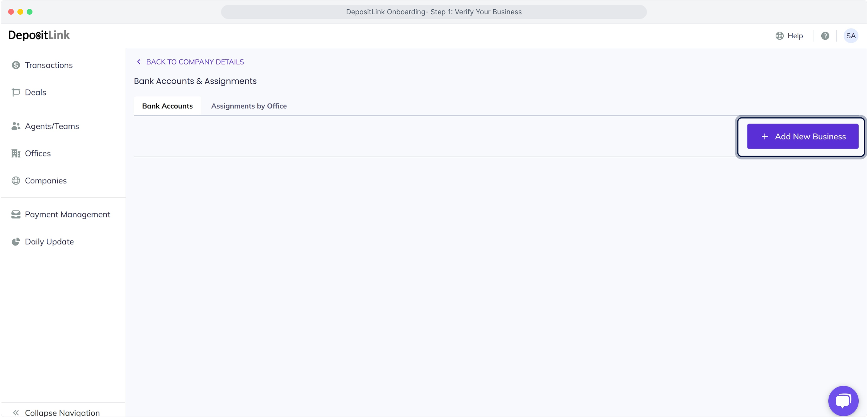Switch to Assignments by Office tab
The image size is (868, 417).
[x=249, y=106]
